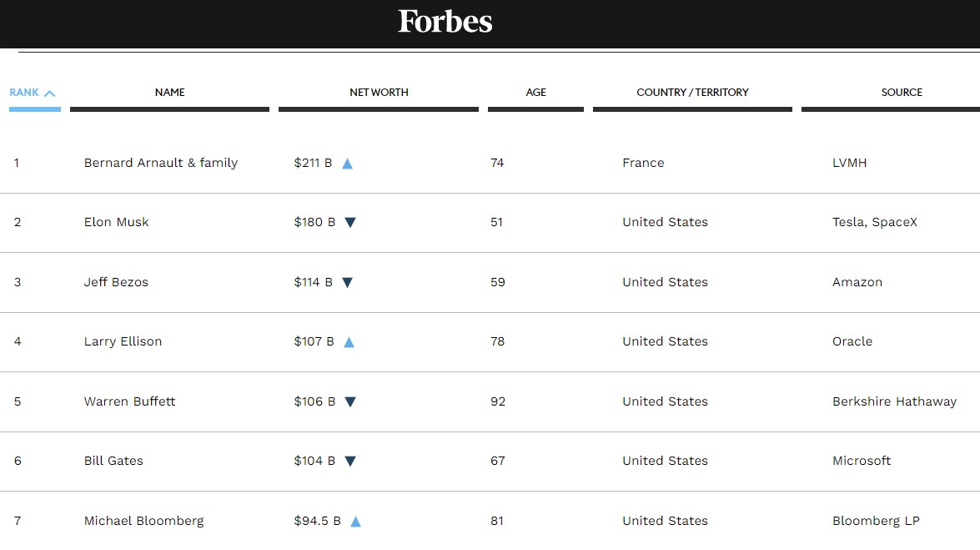980x550 pixels.
Task: Open Bernard Arnault & family profile
Action: click(160, 163)
